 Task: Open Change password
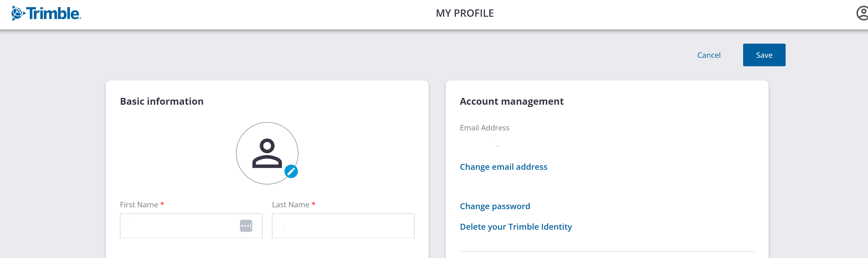click(x=495, y=206)
